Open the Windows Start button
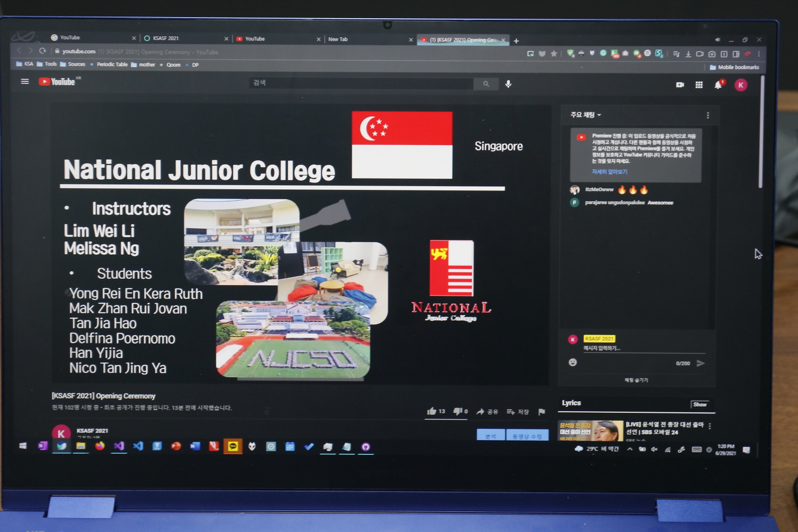 pyautogui.click(x=23, y=446)
